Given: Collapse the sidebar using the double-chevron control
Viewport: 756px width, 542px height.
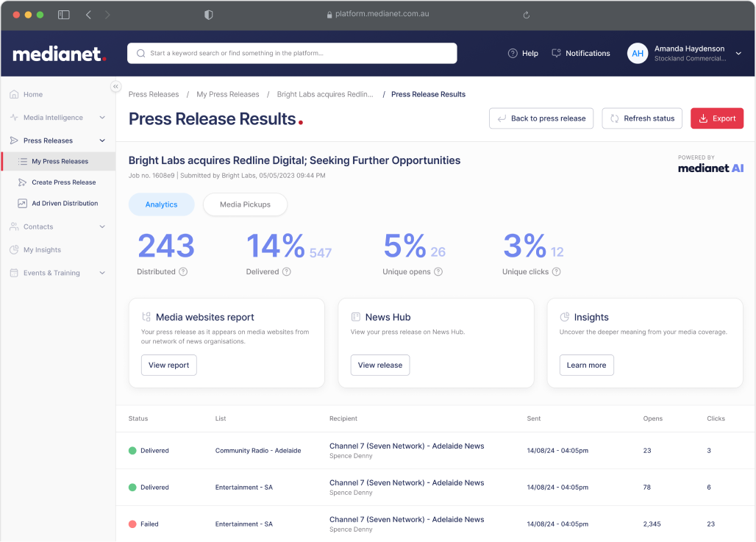Looking at the screenshot, I should (x=115, y=86).
